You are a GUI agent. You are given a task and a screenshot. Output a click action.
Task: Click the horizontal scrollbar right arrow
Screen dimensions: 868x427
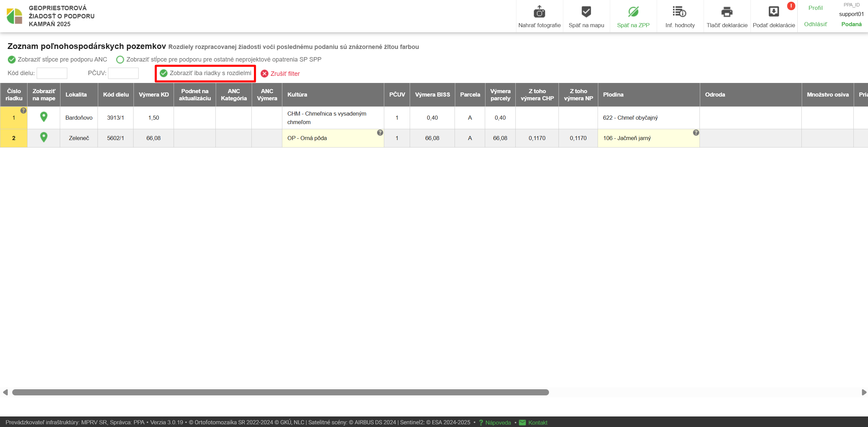pyautogui.click(x=864, y=392)
